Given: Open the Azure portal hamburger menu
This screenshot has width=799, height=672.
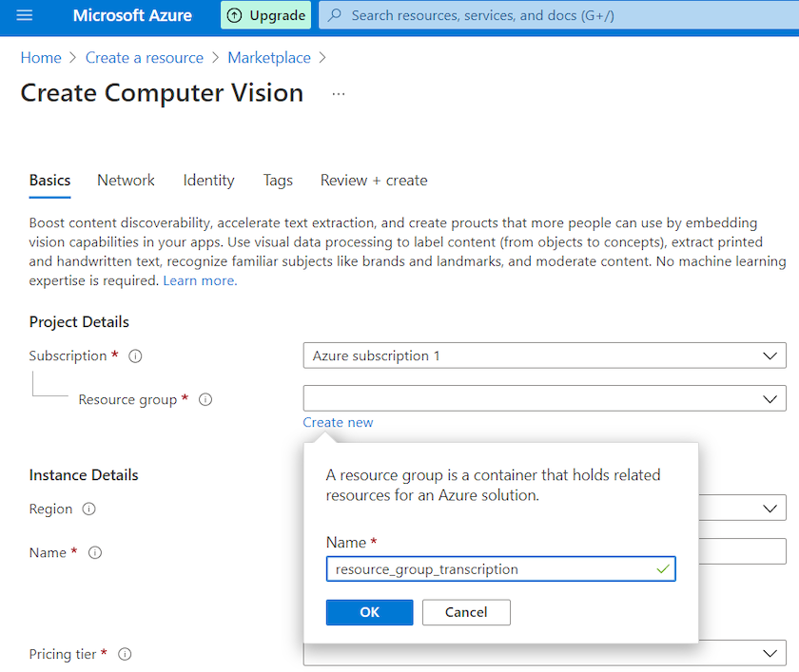Looking at the screenshot, I should tap(25, 16).
